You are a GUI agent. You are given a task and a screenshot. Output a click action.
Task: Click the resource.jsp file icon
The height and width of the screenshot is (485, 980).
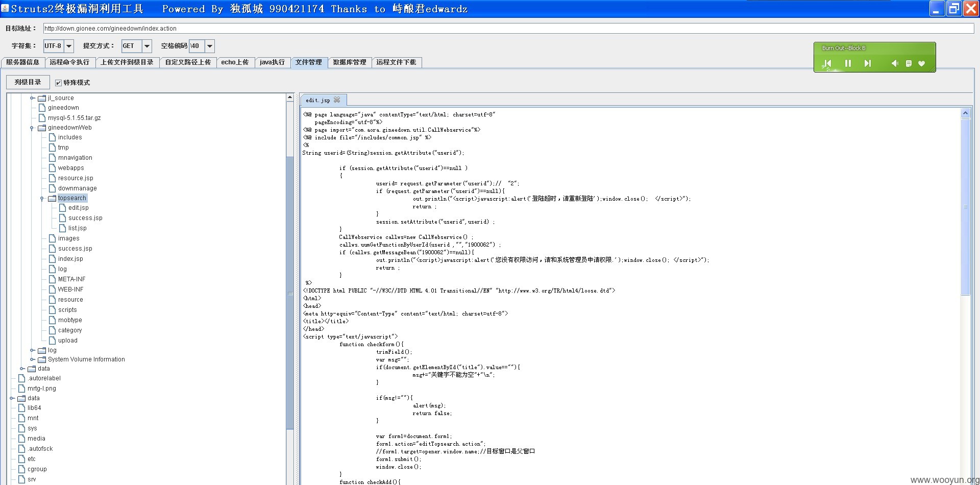coord(52,178)
